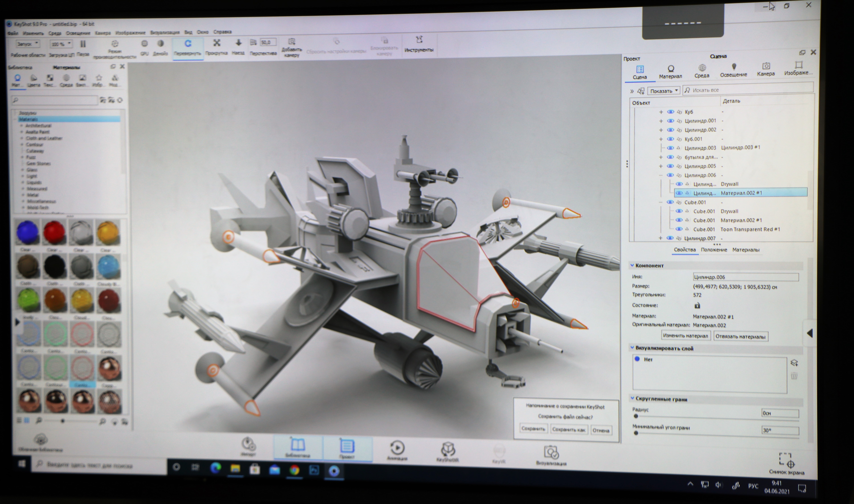Toggle visibility of Цилиндр.001

coord(670,121)
